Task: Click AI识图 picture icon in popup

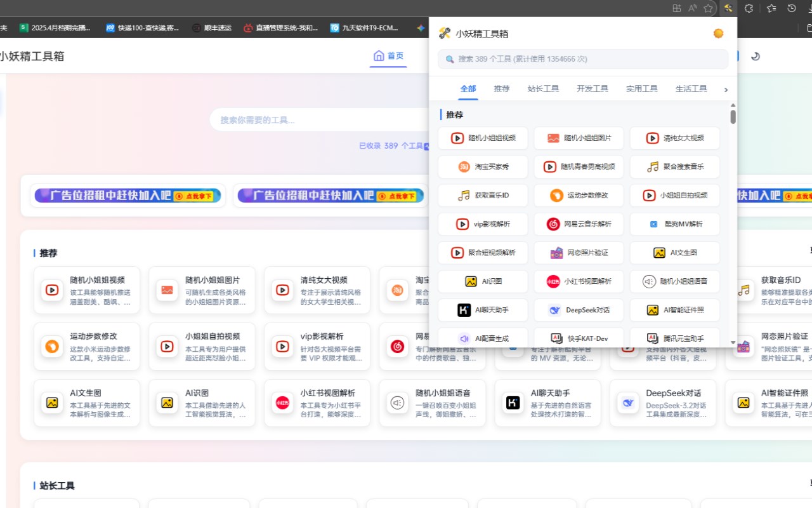Action: tap(471, 281)
